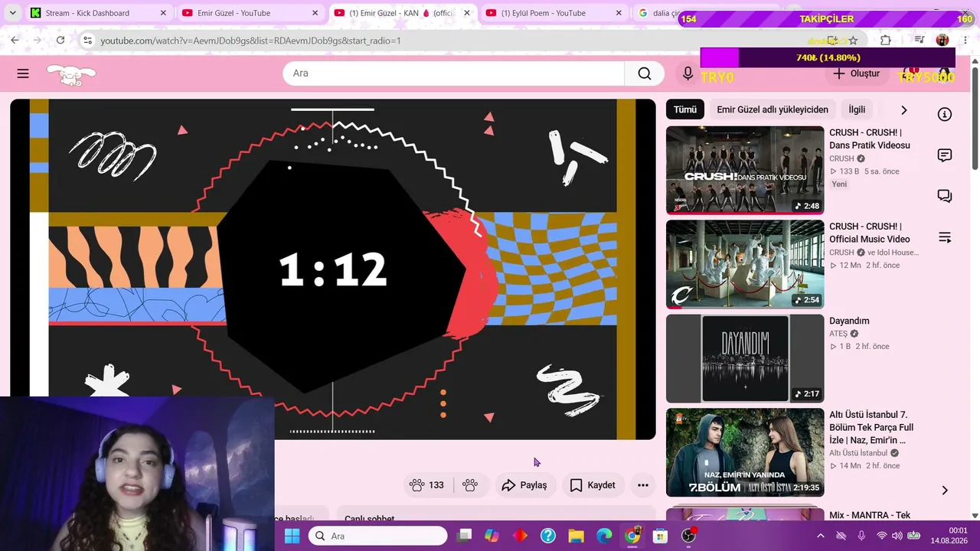Viewport: 980px width, 551px height.
Task: Expand sidebar with lower right chevron
Action: [945, 491]
